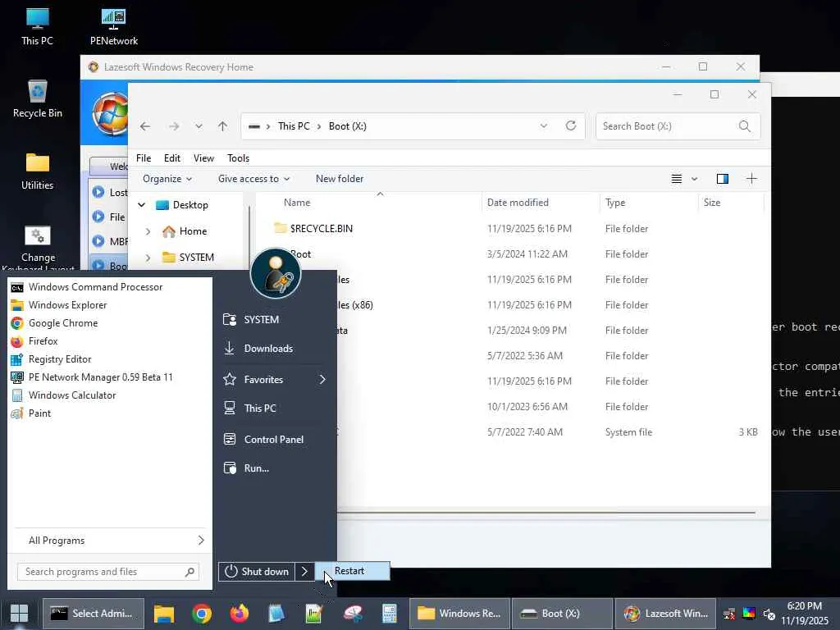This screenshot has height=630, width=840.
Task: Refresh the Boot (X:) folder view
Action: tap(571, 126)
